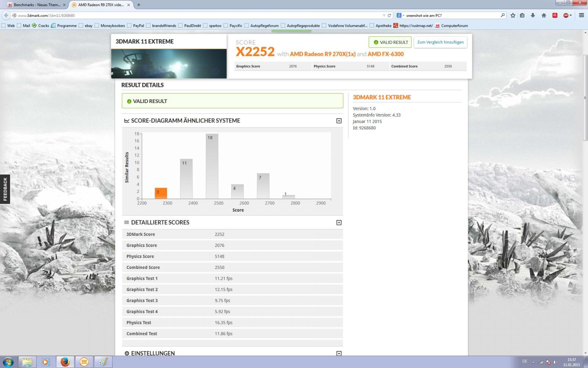The width and height of the screenshot is (588, 368).
Task: Open the downloads arrow icon
Action: (533, 15)
